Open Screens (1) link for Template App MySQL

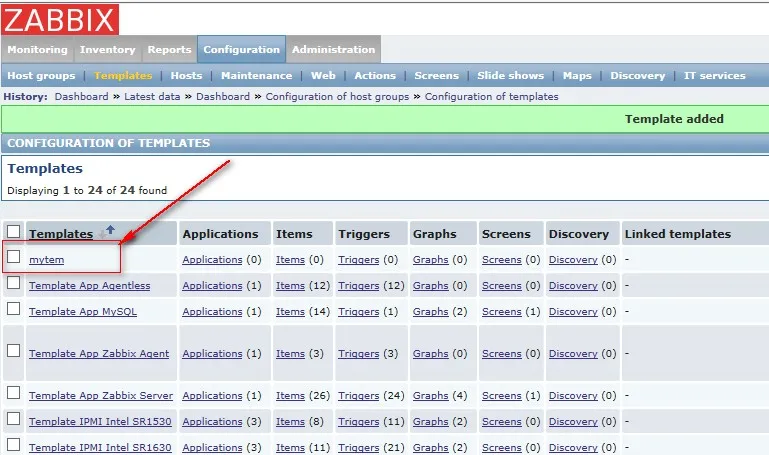(x=502, y=312)
